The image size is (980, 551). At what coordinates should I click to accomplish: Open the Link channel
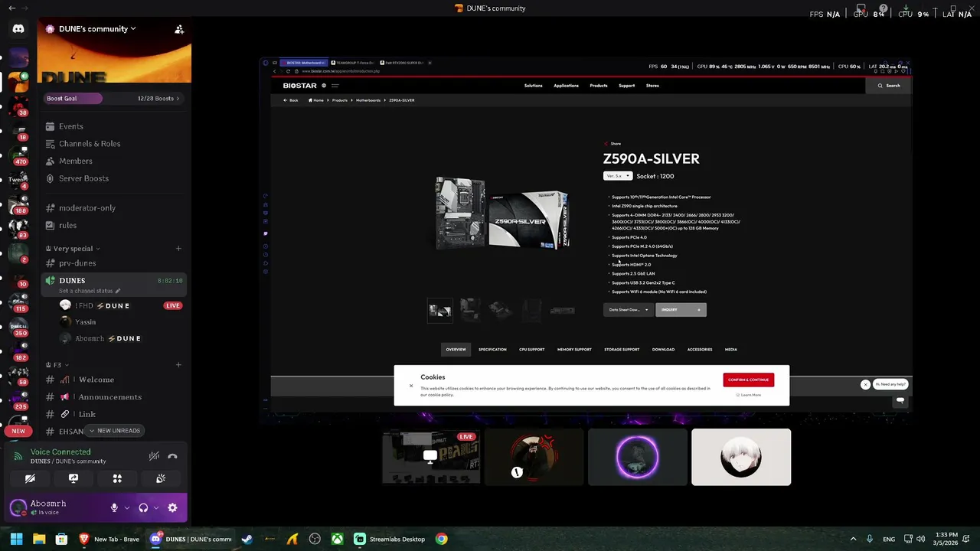point(113,414)
